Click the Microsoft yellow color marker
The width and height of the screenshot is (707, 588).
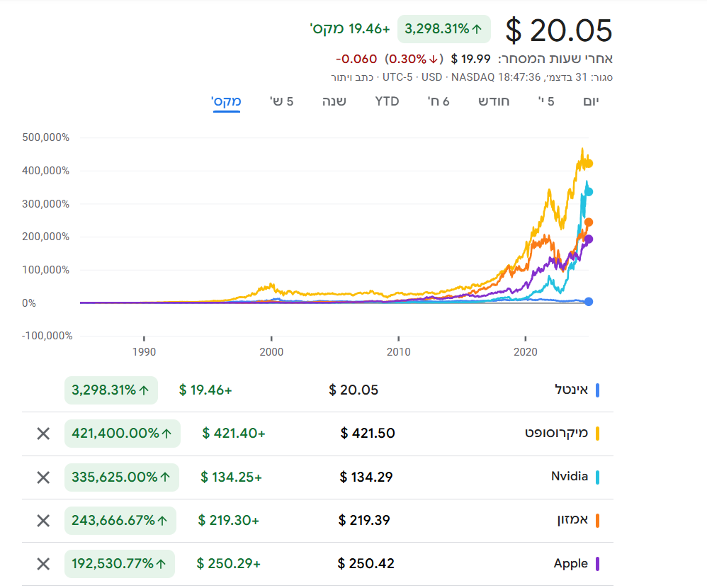(598, 434)
